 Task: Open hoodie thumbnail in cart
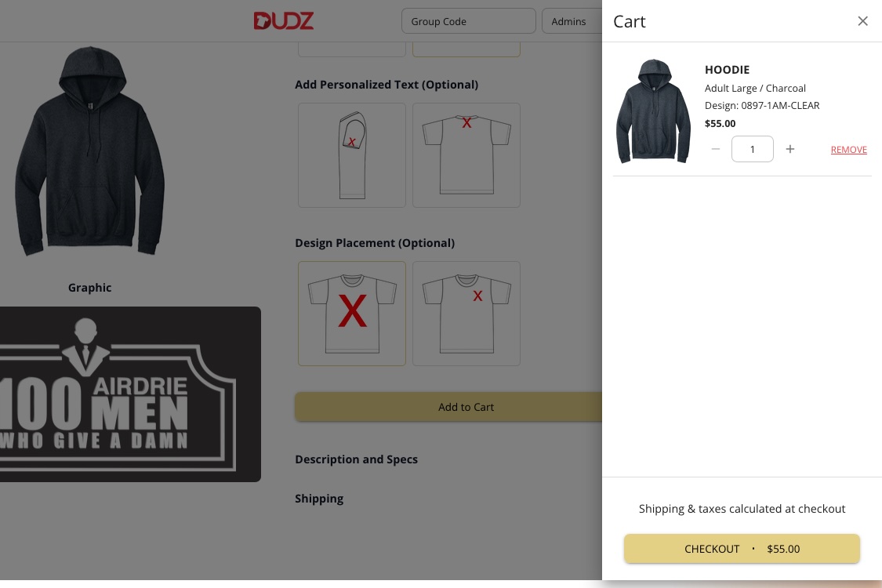pyautogui.click(x=653, y=111)
